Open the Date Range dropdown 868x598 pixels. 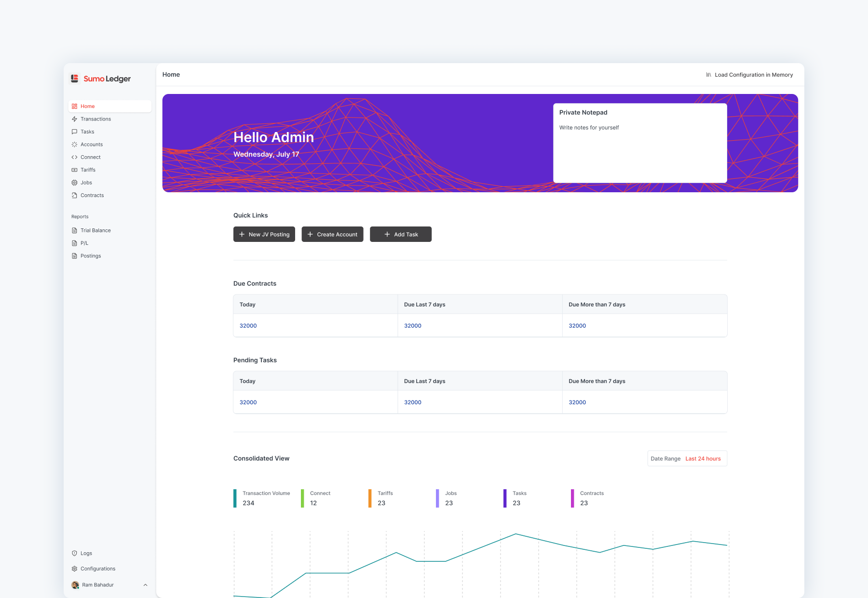click(x=687, y=459)
